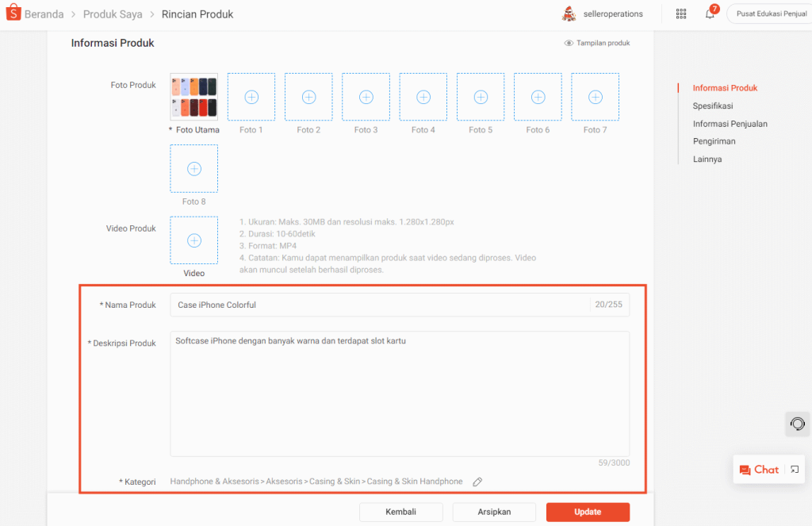
Task: Open the notification bell
Action: tap(710, 14)
